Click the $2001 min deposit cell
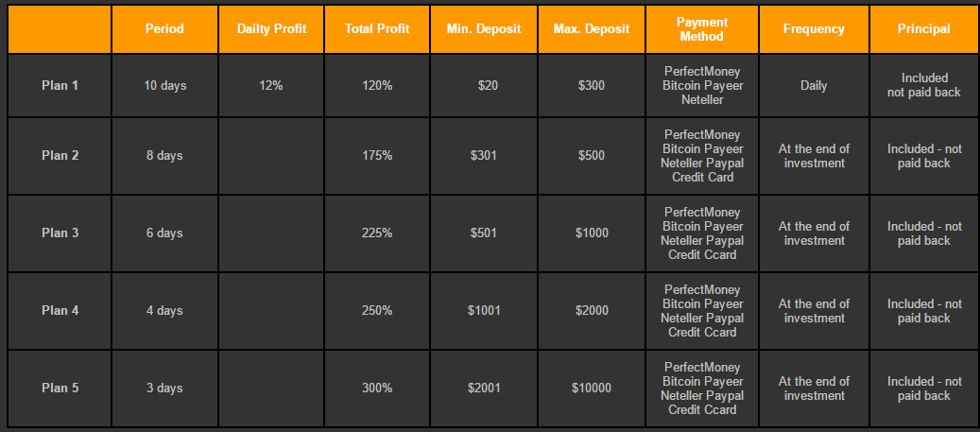Viewport: 980px width, 432px height. [484, 389]
